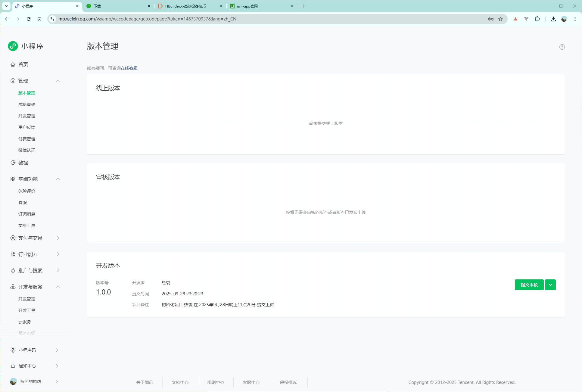Screen dimensions: 582x392
Task: Open the 文档中心 footer link
Action: [x=180, y=382]
